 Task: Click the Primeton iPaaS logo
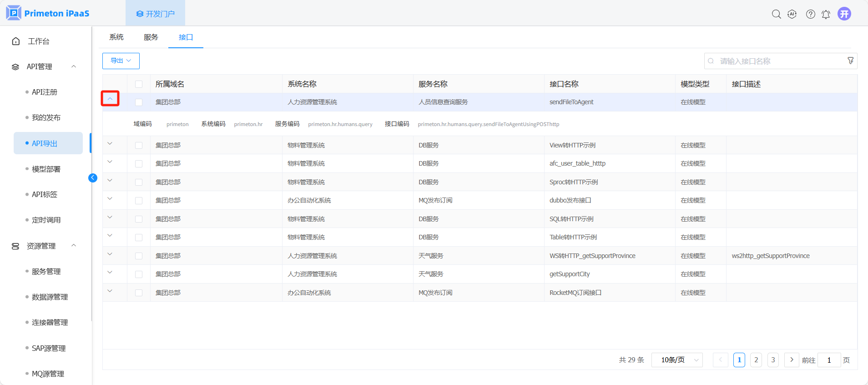point(48,13)
